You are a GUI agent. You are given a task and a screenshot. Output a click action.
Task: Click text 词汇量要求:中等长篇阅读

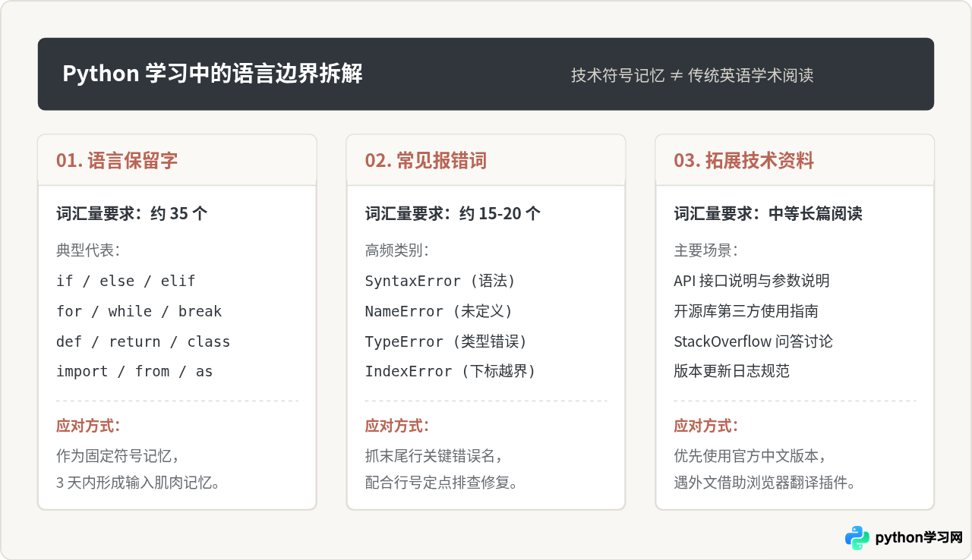[x=768, y=213]
